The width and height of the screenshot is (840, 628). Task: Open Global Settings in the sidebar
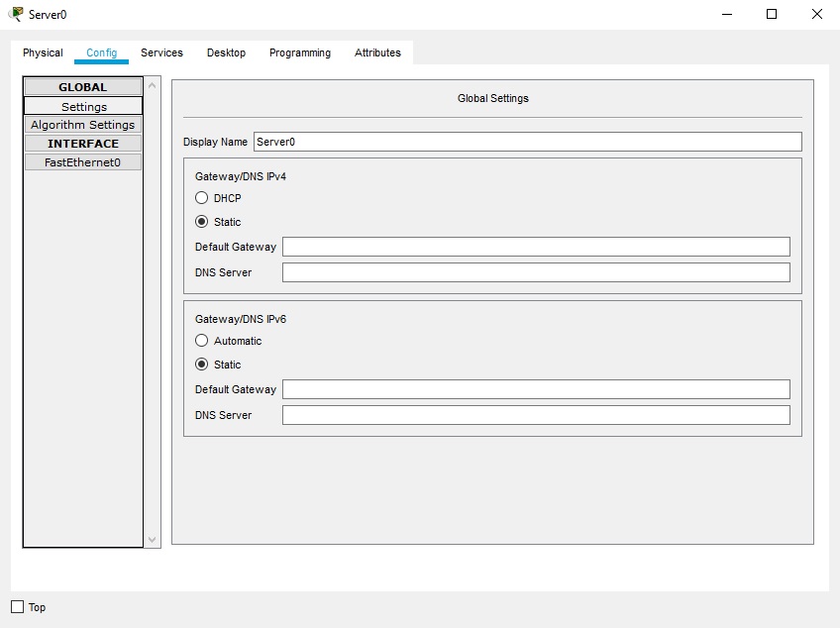pyautogui.click(x=83, y=106)
